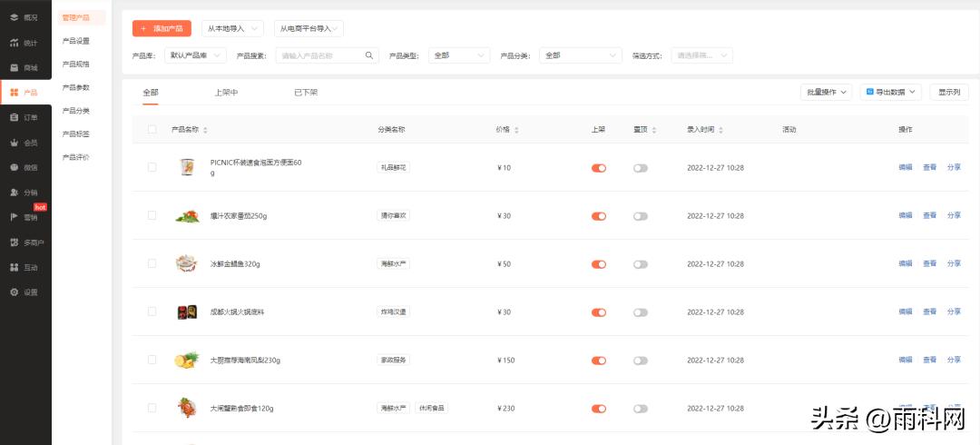Open the 产品分类 全部 dropdown

pyautogui.click(x=581, y=55)
